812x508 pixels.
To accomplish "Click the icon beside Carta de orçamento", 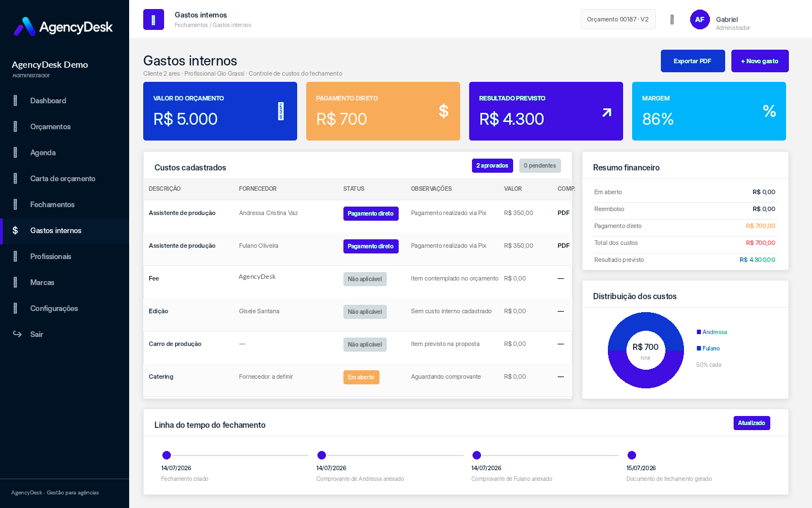I will click(15, 178).
